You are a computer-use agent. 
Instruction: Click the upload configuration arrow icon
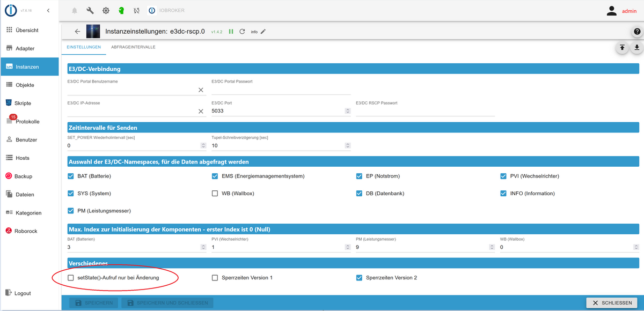[x=621, y=48]
